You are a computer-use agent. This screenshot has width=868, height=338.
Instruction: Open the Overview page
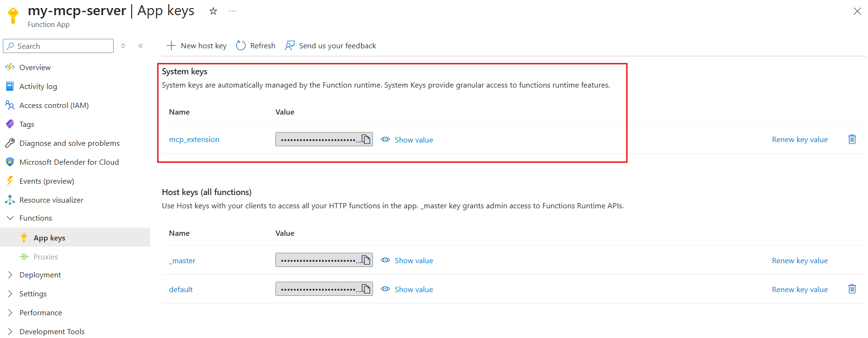(35, 67)
